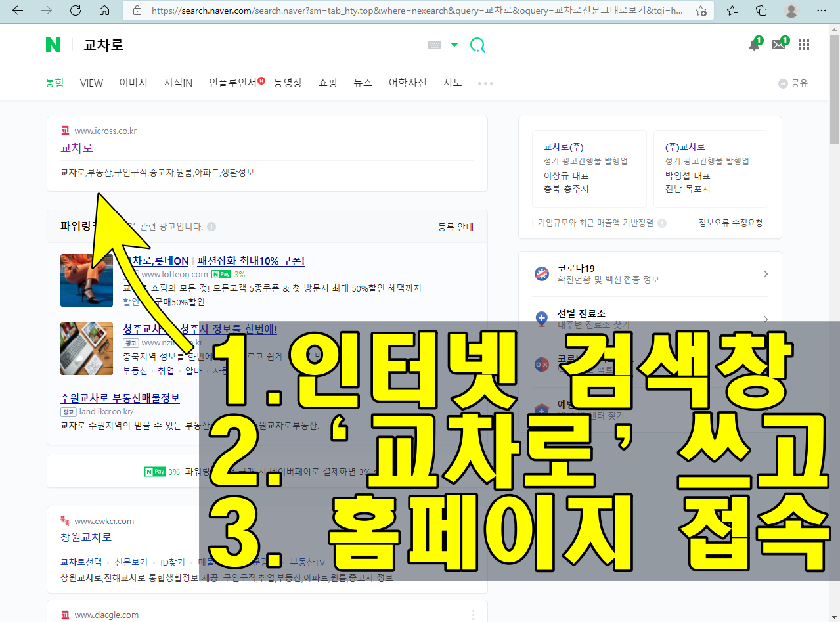The width and height of the screenshot is (840, 622).
Task: View site info via the lock icon
Action: tap(137, 11)
